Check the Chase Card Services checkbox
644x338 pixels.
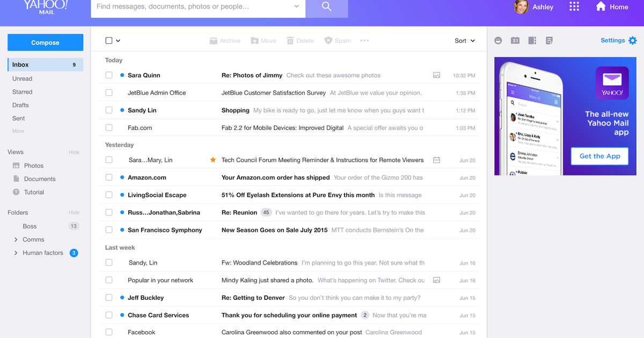[x=109, y=315]
